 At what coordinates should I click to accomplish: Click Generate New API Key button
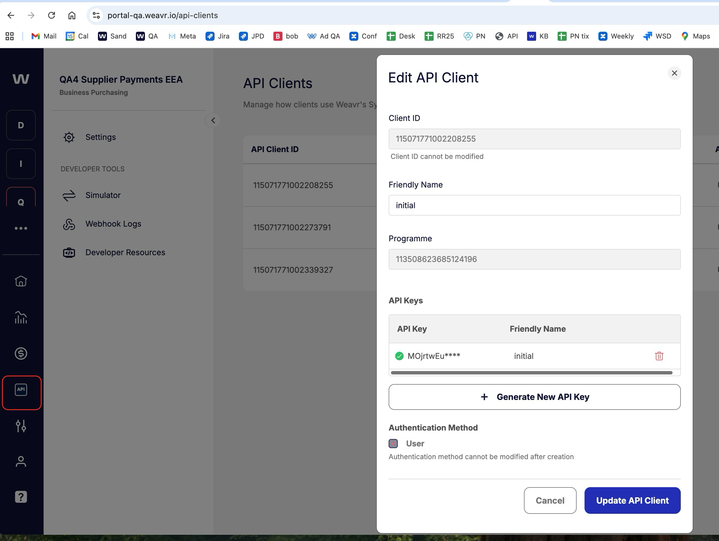(x=534, y=397)
